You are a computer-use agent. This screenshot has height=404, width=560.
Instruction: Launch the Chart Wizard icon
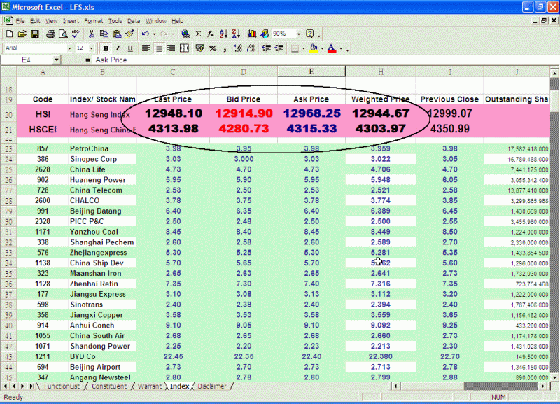(x=252, y=34)
